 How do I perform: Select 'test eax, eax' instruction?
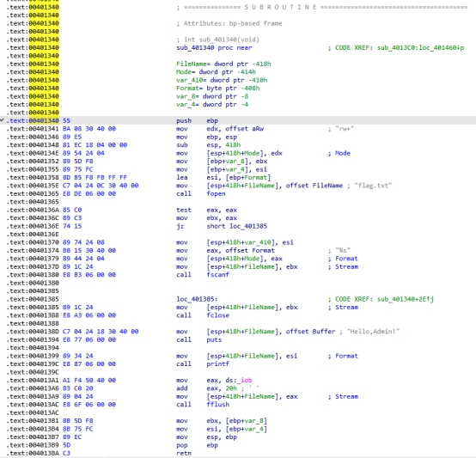coord(206,210)
